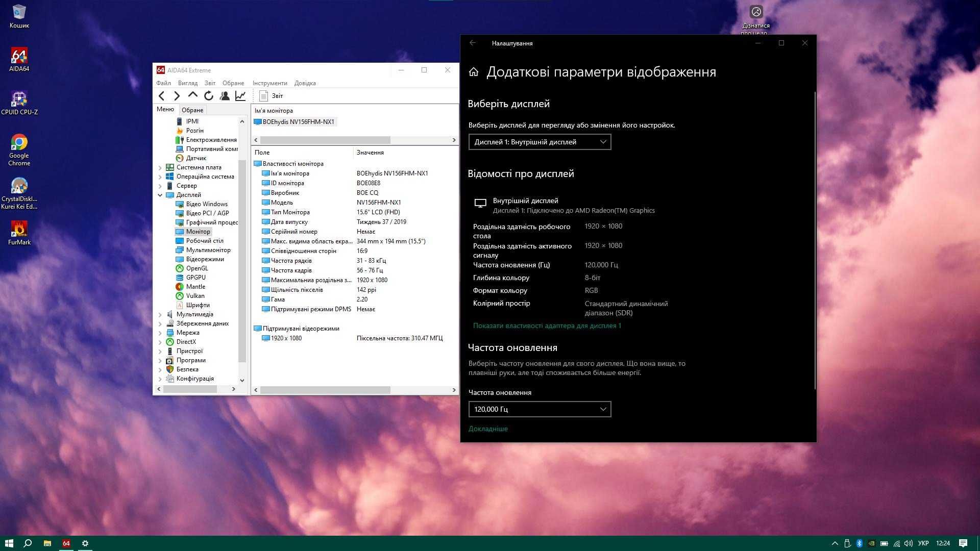This screenshot has width=980, height=551.
Task: Click the Поле column header
Action: 302,153
